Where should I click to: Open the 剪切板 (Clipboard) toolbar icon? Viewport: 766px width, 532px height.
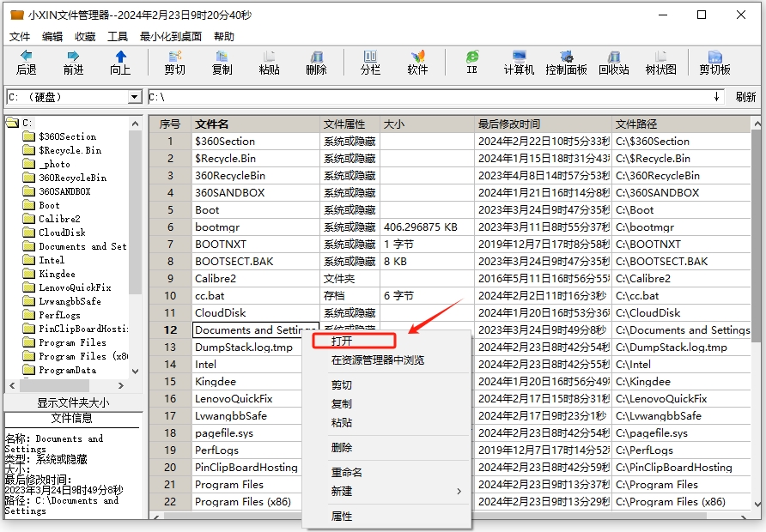click(x=714, y=62)
